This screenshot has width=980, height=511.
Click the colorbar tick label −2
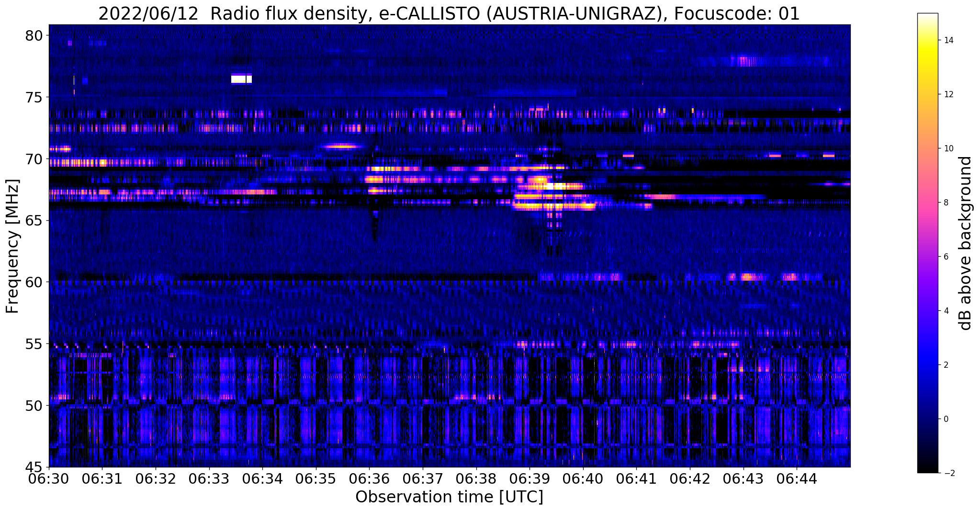pyautogui.click(x=948, y=473)
